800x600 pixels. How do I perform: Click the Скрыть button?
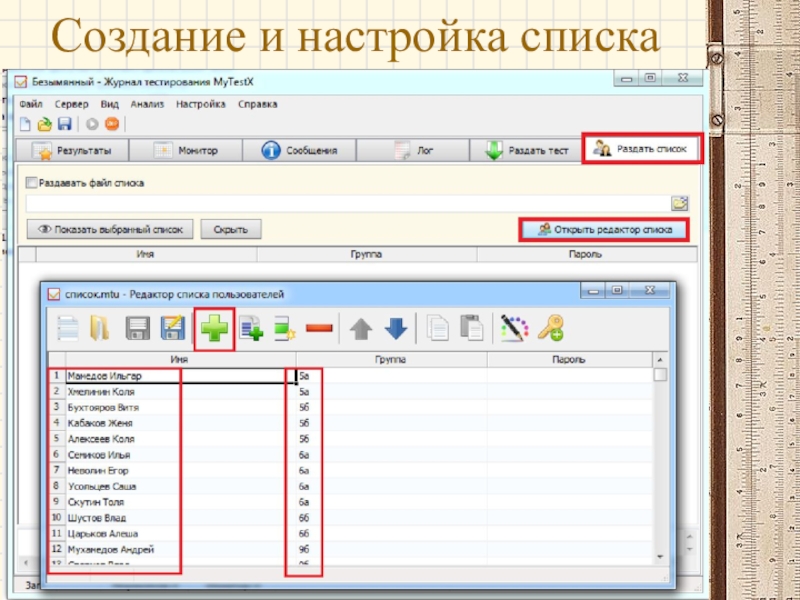[x=231, y=229]
